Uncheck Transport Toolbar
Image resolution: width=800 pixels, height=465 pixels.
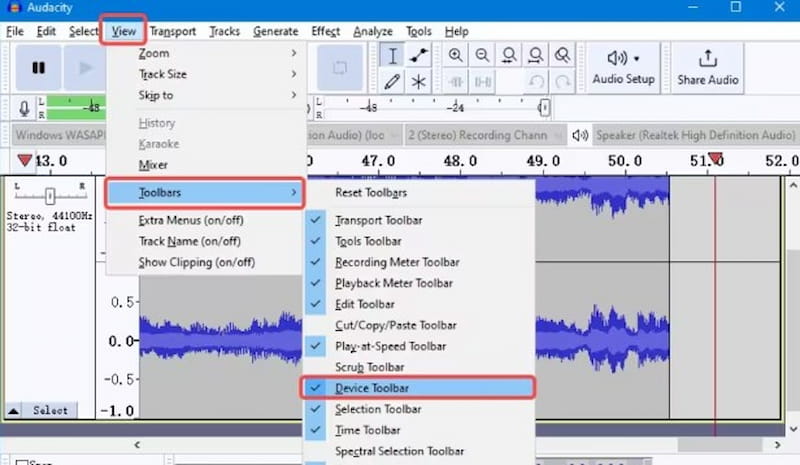pos(419,220)
